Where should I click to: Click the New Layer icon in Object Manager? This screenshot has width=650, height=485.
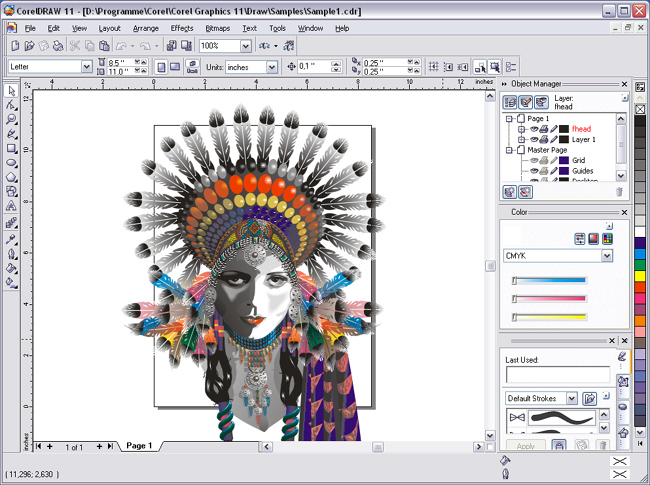coord(510,191)
